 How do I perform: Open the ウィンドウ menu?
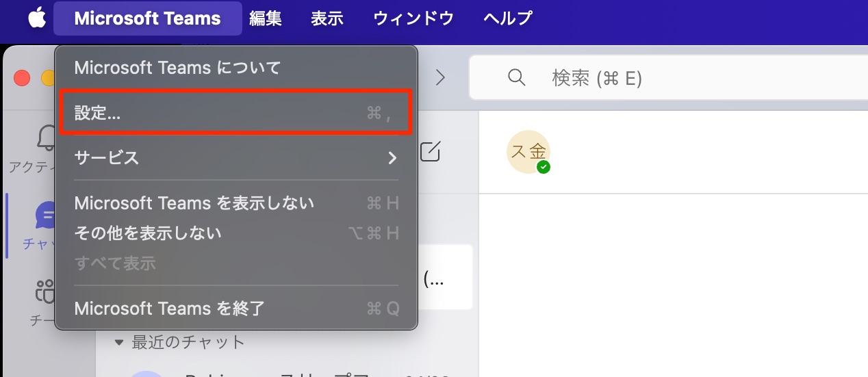click(413, 18)
